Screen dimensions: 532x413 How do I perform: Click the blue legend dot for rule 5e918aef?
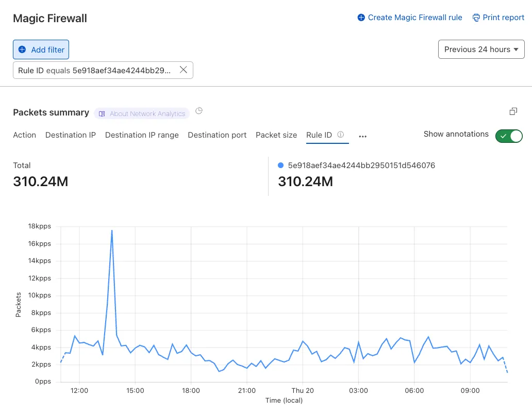281,166
